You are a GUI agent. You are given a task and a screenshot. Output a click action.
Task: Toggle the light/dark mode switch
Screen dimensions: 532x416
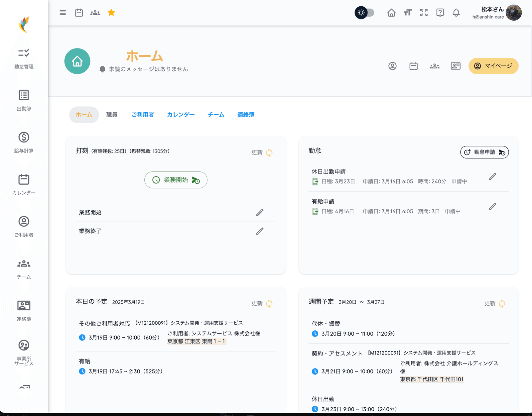pyautogui.click(x=364, y=13)
